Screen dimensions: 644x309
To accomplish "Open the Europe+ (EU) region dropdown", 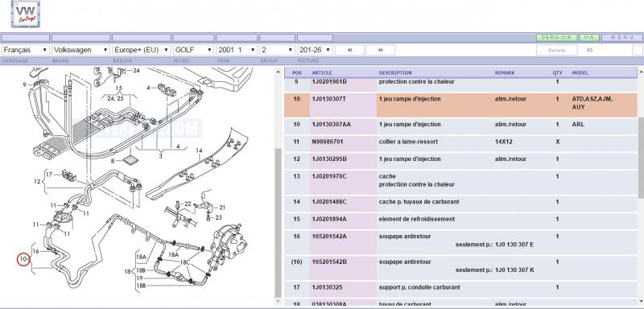I will [x=142, y=50].
